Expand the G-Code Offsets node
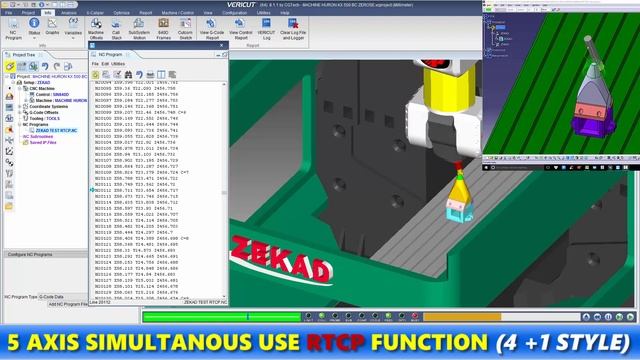The height and width of the screenshot is (360, 640). [20, 113]
